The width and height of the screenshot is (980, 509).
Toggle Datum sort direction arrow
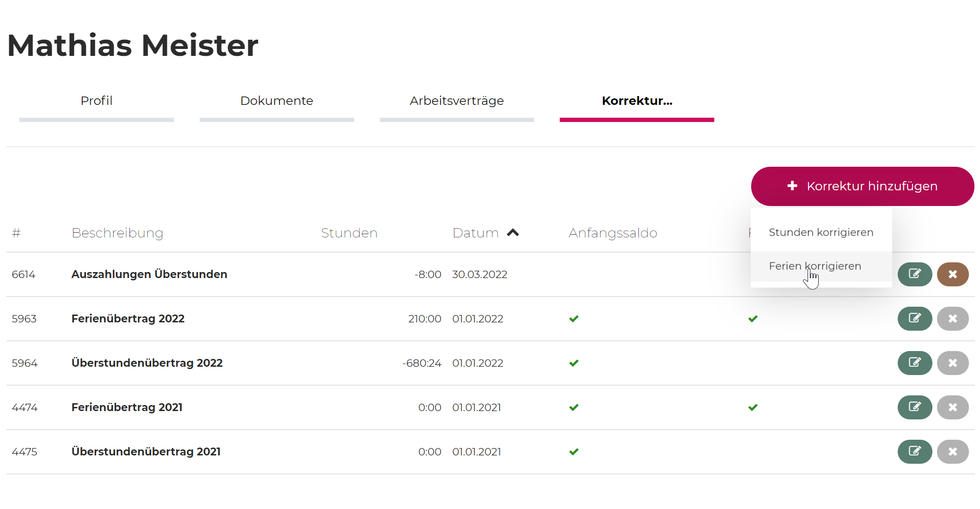click(x=513, y=233)
